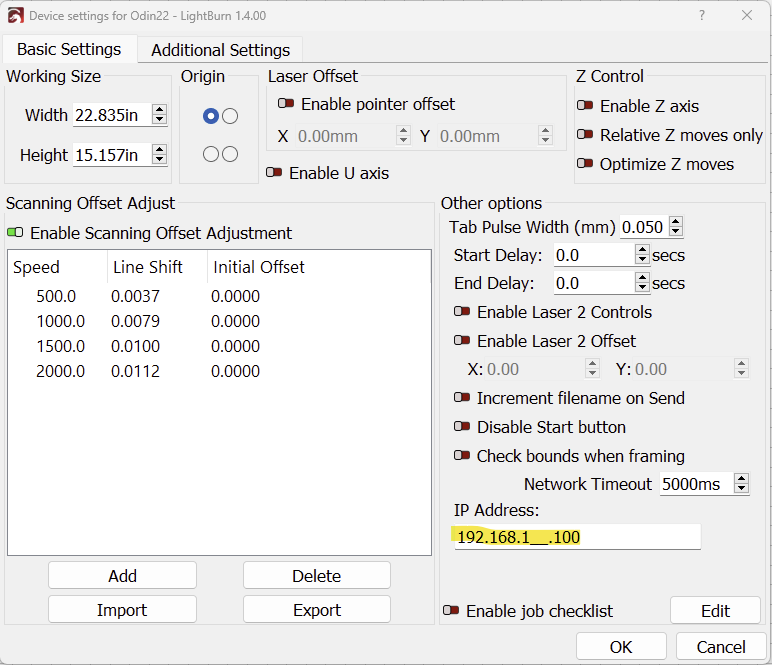
Task: Toggle Disable Start button option
Action: pyautogui.click(x=462, y=427)
